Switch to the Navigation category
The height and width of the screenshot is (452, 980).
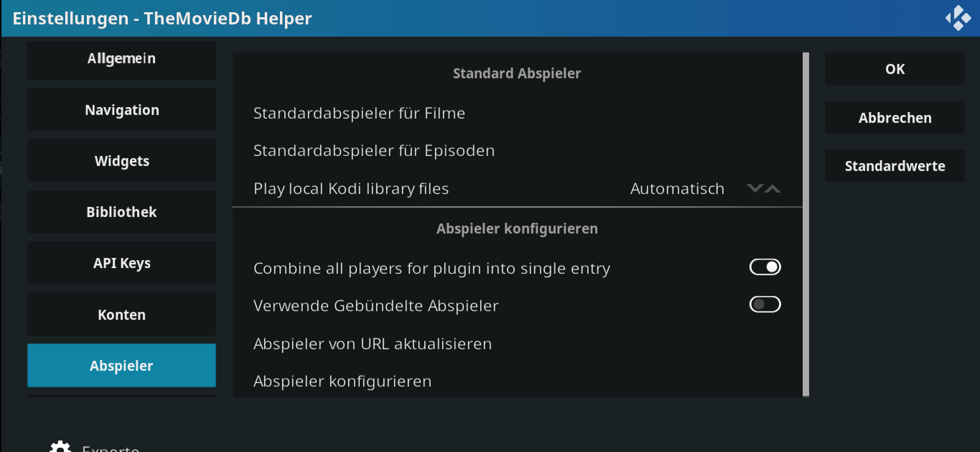click(x=122, y=110)
